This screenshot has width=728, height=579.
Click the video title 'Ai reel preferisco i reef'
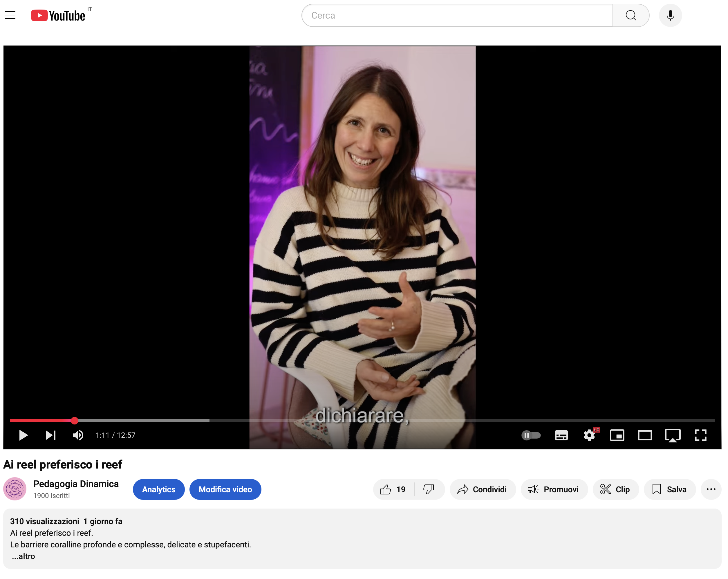[63, 464]
